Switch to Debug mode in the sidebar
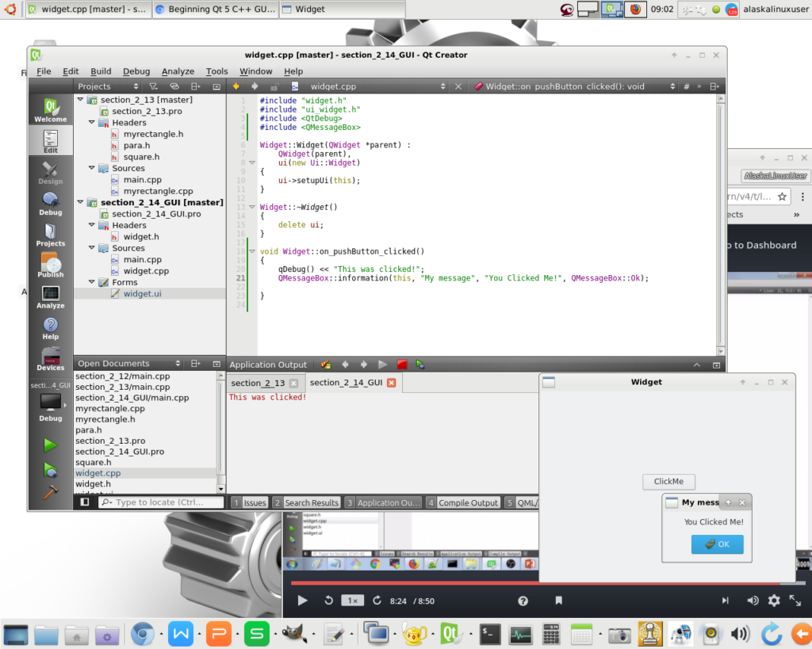The image size is (812, 649). tap(50, 203)
